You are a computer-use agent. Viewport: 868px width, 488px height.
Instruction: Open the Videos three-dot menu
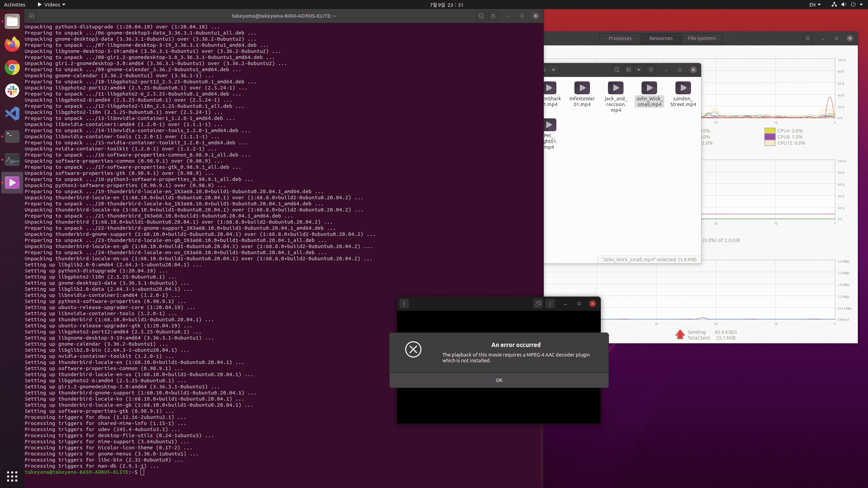coord(550,304)
